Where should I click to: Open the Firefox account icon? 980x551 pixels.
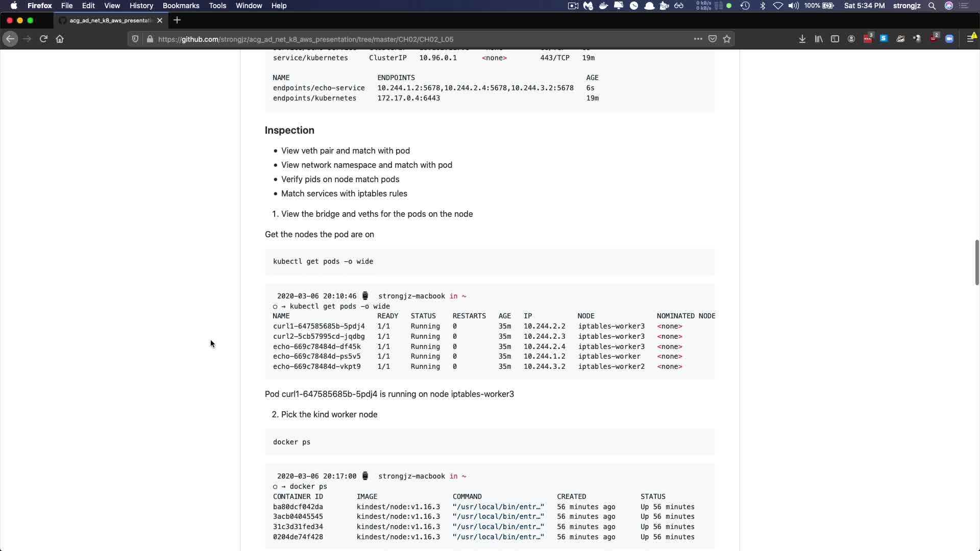pyautogui.click(x=851, y=39)
